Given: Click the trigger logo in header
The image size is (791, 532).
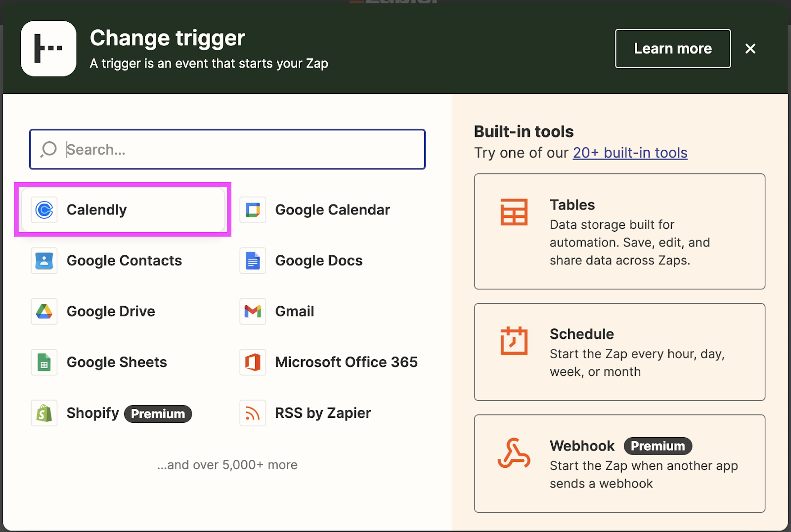Looking at the screenshot, I should pyautogui.click(x=48, y=48).
